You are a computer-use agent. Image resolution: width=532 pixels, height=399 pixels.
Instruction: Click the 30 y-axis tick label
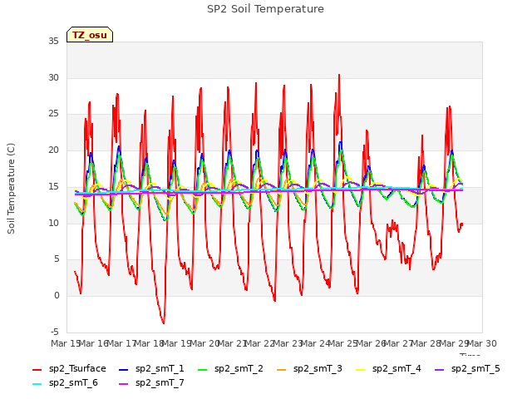(53, 77)
